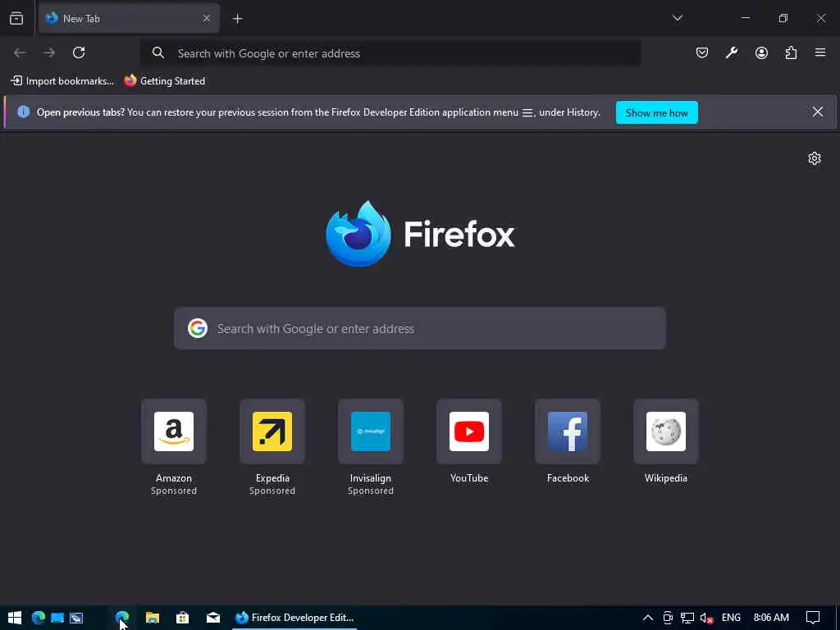Open the Expedia shortcut tile
Viewport: 840px width, 630px height.
[272, 431]
